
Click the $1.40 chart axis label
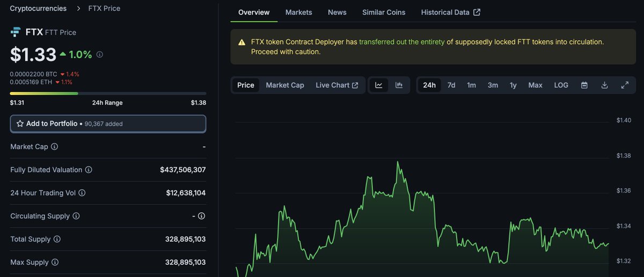coord(624,121)
